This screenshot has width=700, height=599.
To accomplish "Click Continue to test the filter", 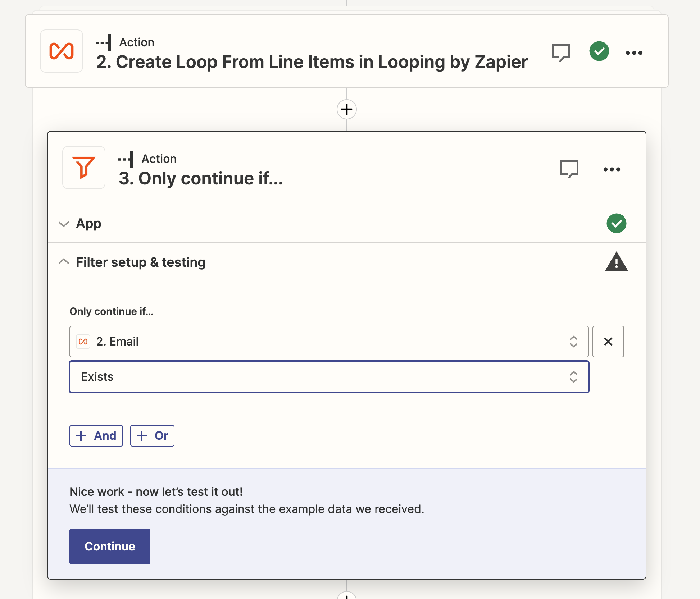I will 110,547.
